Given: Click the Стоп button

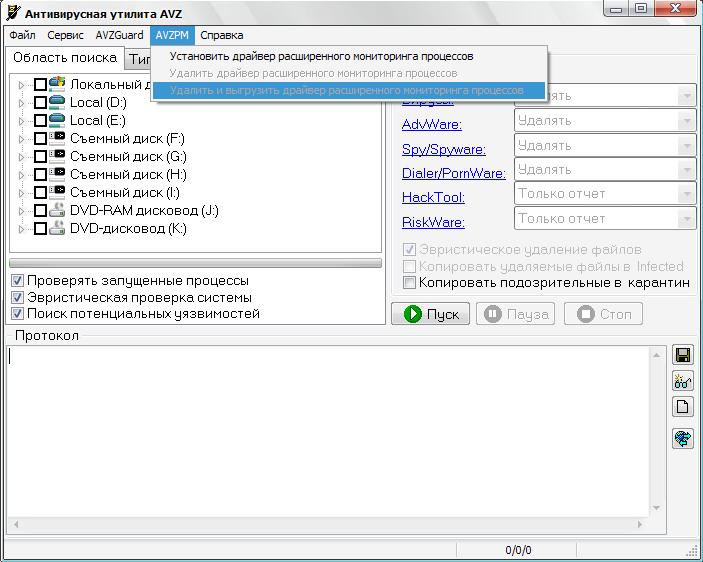Looking at the screenshot, I should pos(603,314).
